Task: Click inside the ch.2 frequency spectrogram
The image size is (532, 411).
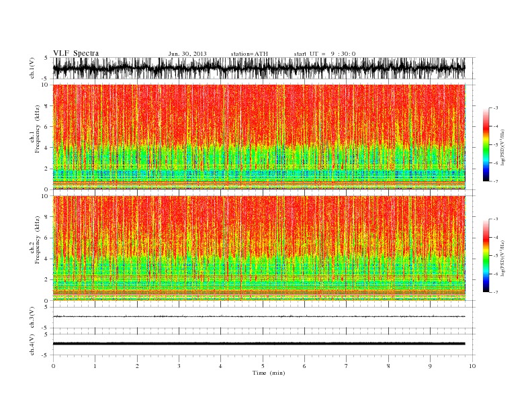Action: coord(259,248)
